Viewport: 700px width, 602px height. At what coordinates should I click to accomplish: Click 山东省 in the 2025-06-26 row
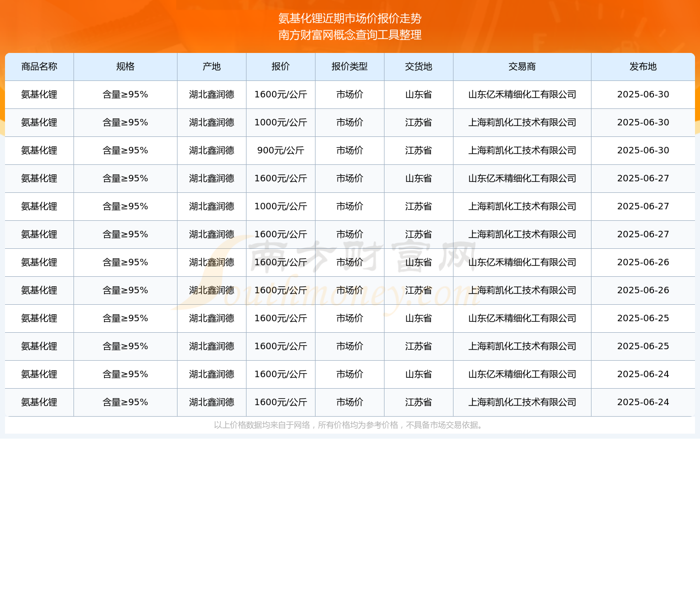click(x=418, y=262)
